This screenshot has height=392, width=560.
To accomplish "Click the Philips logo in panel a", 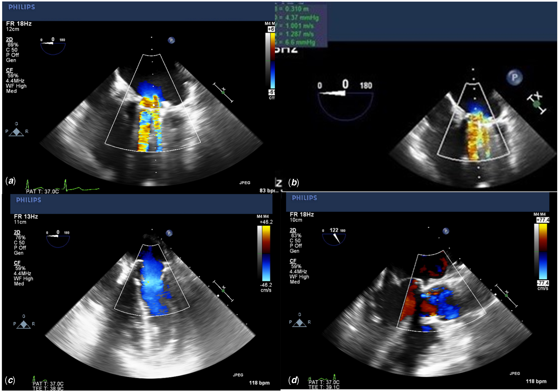I will coord(21,7).
